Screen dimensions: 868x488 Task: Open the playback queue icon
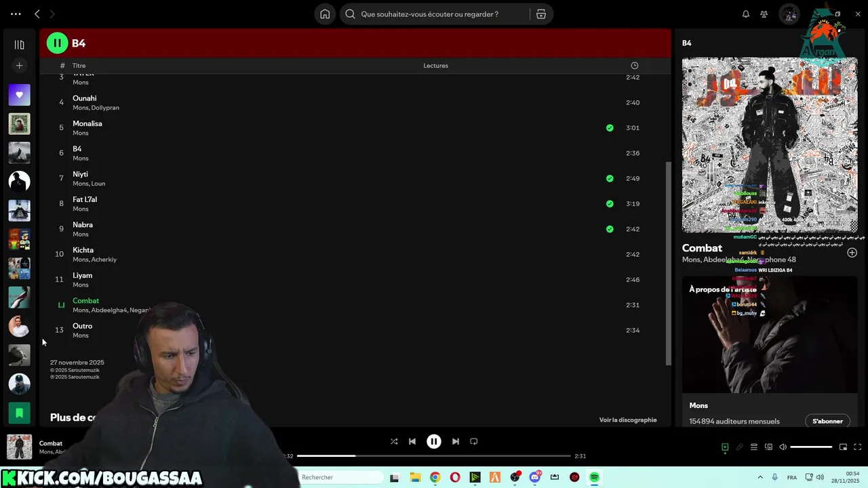(x=753, y=447)
